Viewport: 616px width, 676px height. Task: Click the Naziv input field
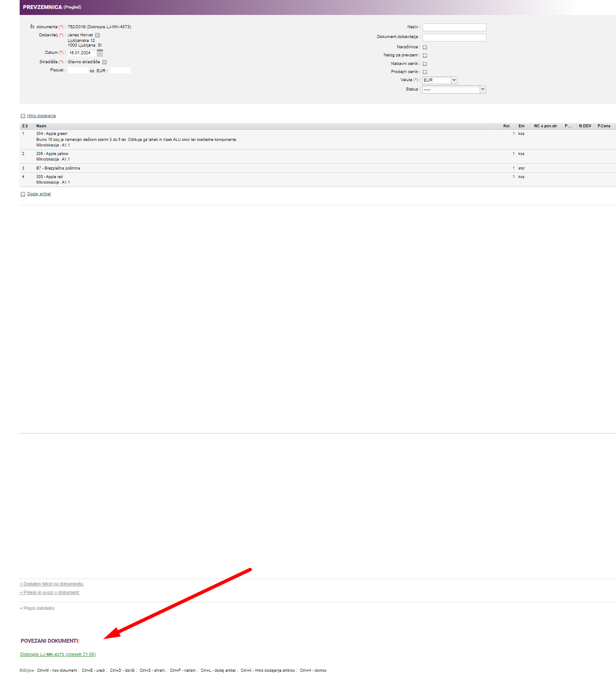point(454,27)
